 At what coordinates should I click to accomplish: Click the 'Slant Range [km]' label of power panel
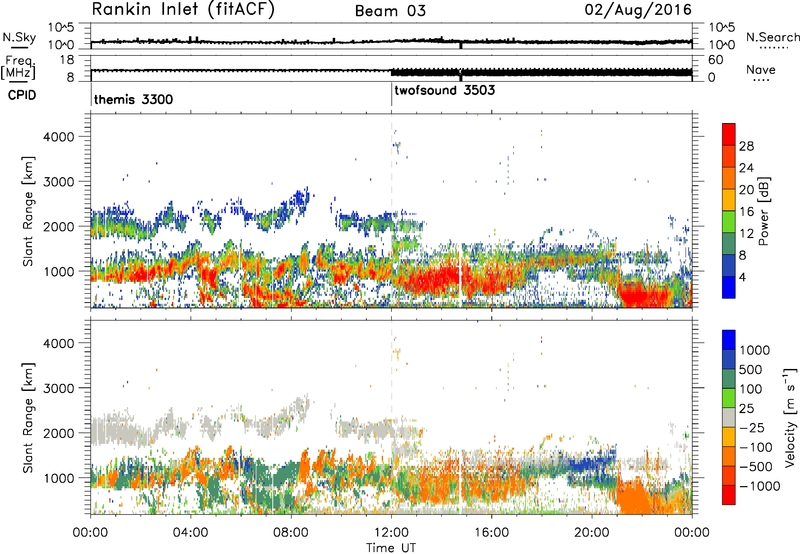tap(29, 211)
